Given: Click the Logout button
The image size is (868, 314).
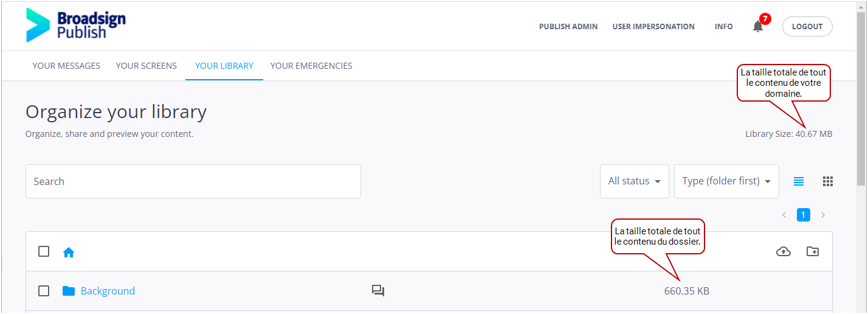Looking at the screenshot, I should click(x=807, y=26).
